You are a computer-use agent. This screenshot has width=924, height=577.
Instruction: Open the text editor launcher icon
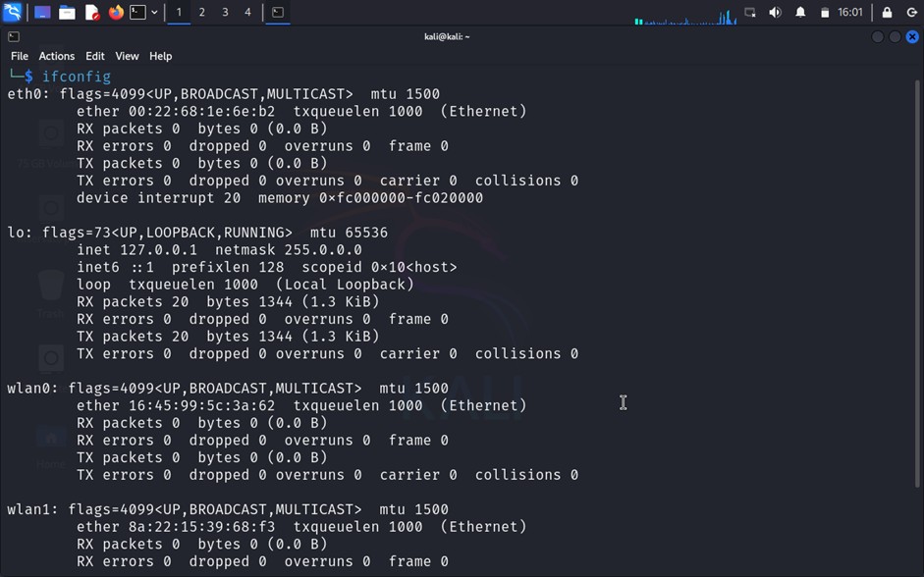91,12
